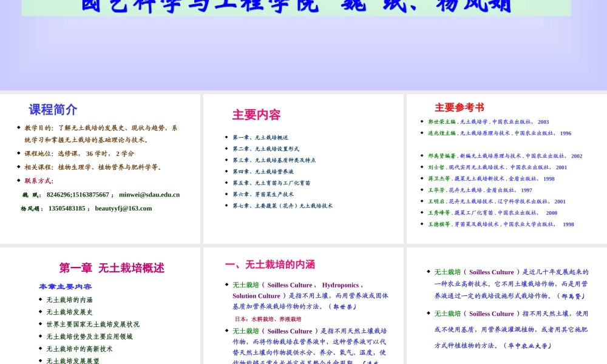The width and height of the screenshot is (607, 364).
Task: Switch to the 第一章 无土栽培概述 slide
Action: pyautogui.click(x=110, y=268)
